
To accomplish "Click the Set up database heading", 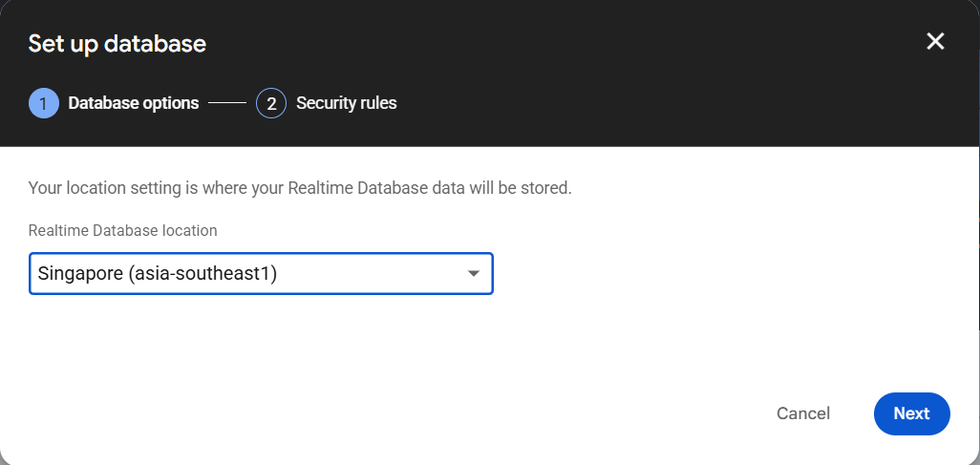I will pyautogui.click(x=117, y=43).
